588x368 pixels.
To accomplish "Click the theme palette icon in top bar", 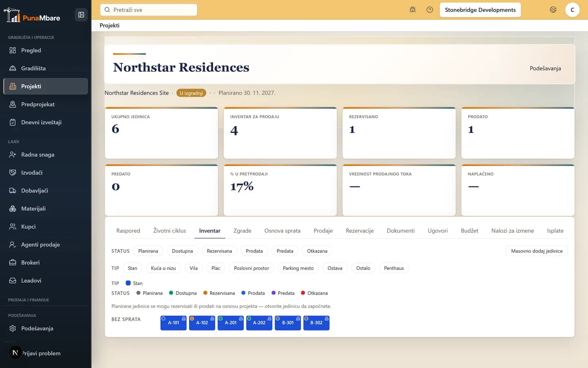I will [x=553, y=10].
